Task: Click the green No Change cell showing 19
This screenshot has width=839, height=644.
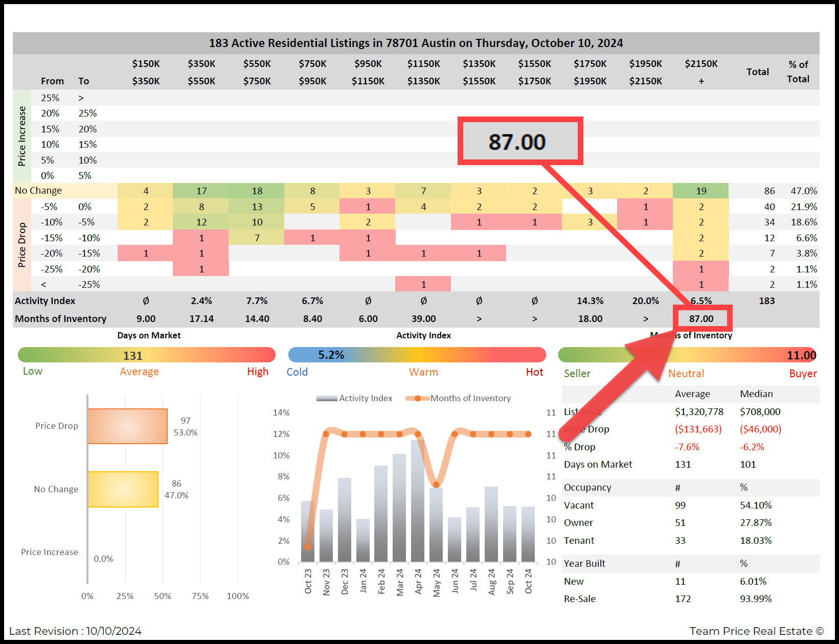Action: pos(700,191)
